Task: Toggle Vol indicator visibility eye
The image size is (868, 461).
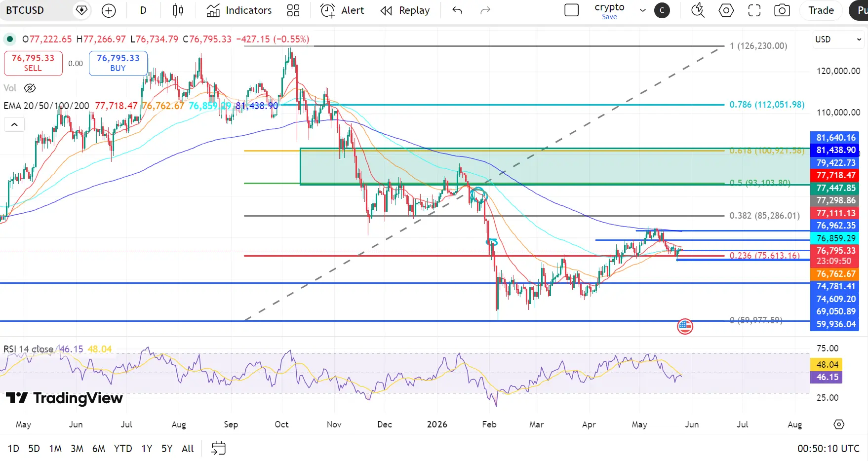Action: click(x=30, y=88)
